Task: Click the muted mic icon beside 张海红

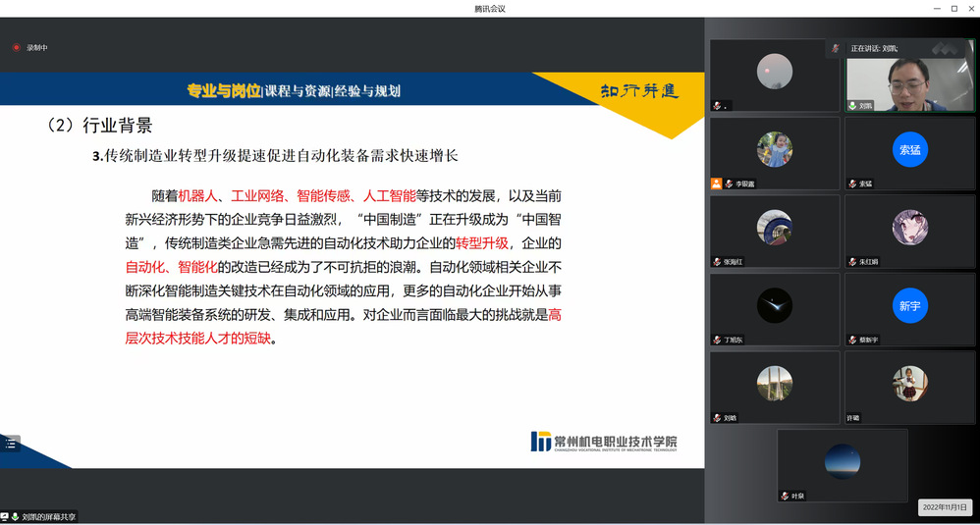Action: 717,262
